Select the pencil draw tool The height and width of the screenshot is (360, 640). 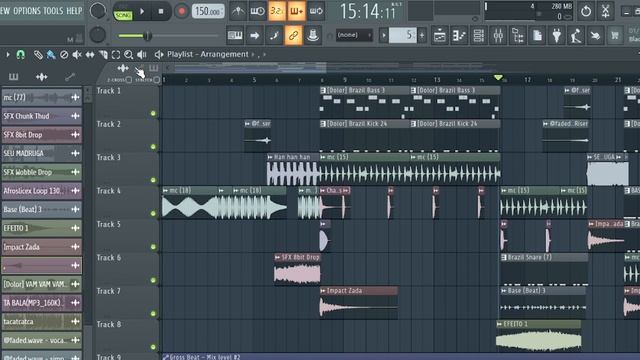[38, 54]
